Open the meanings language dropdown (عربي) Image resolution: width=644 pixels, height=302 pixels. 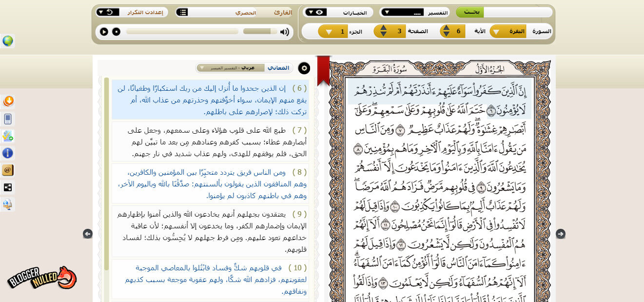click(231, 68)
